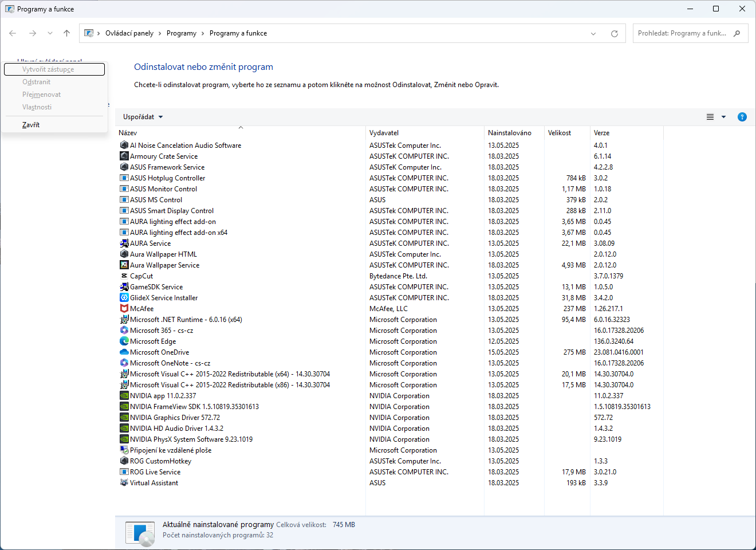
Task: Choose Zavřít from the system menu
Action: (31, 125)
